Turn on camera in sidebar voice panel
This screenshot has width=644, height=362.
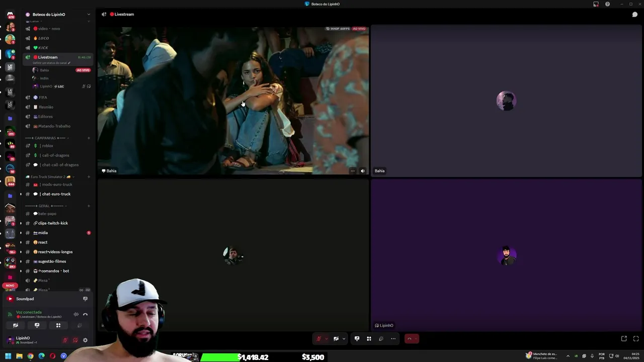(x=16, y=325)
